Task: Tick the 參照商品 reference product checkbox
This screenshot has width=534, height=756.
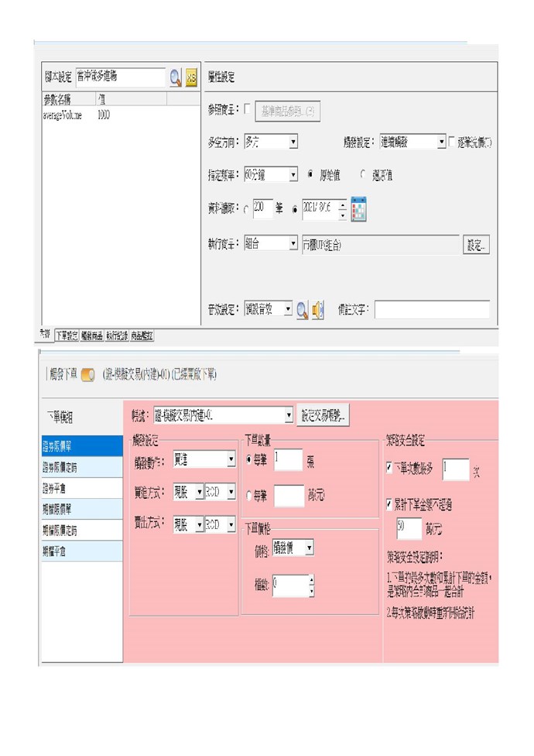Action: 247,108
